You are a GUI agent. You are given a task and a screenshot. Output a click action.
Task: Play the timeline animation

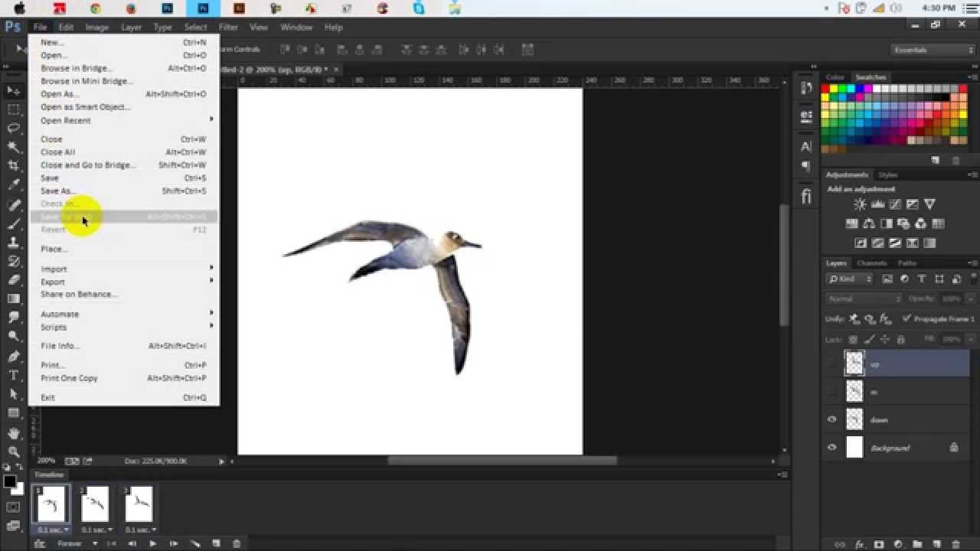tap(152, 543)
